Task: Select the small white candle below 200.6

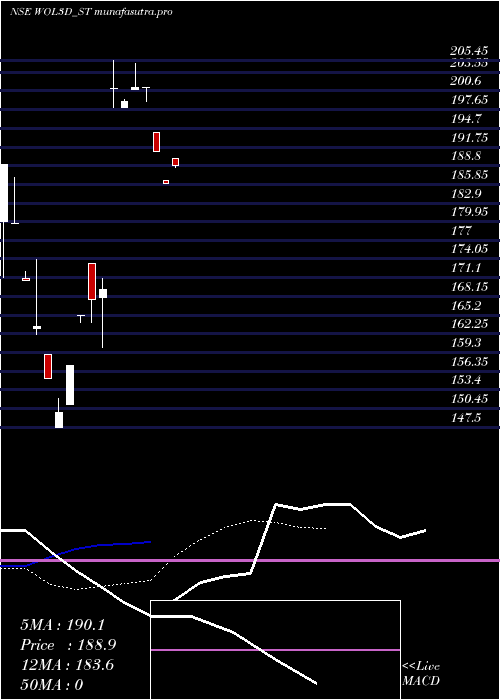Action: click(x=125, y=104)
